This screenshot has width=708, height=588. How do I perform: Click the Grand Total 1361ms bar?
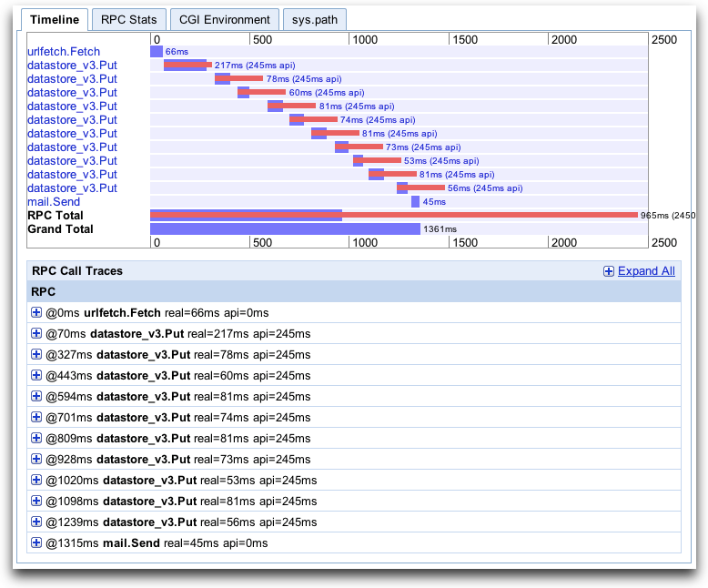click(285, 229)
